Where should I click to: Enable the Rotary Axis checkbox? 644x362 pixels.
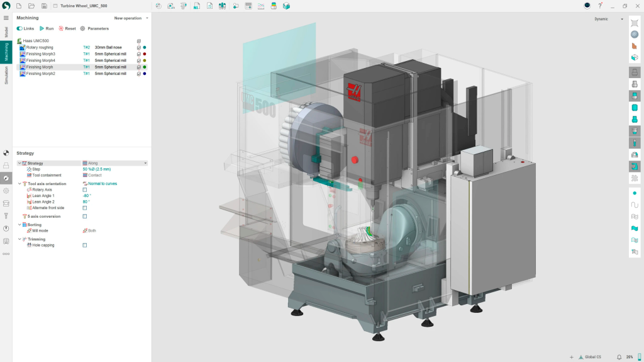[x=85, y=189]
